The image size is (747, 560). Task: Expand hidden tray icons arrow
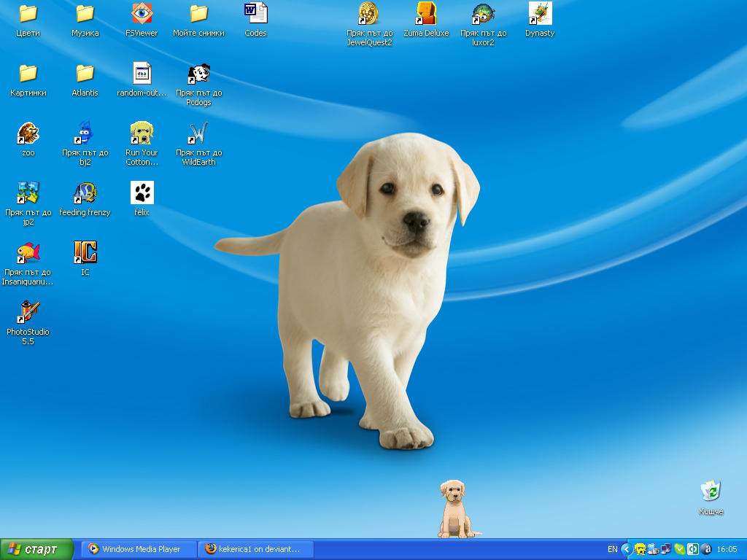tap(627, 550)
